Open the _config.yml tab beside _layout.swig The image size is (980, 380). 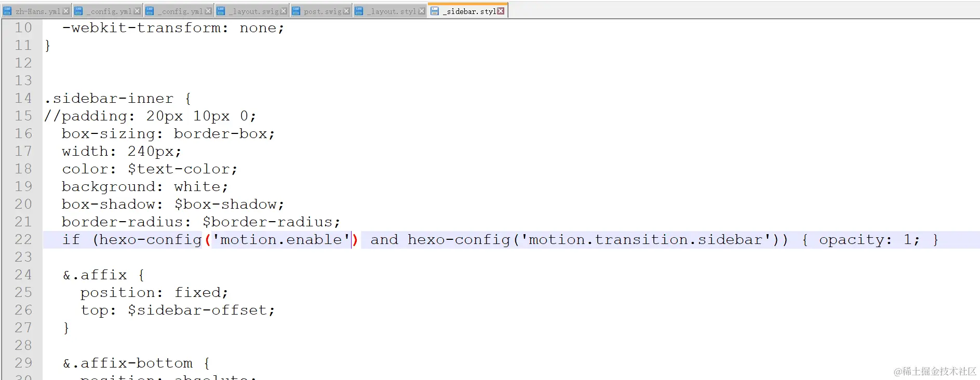[179, 11]
